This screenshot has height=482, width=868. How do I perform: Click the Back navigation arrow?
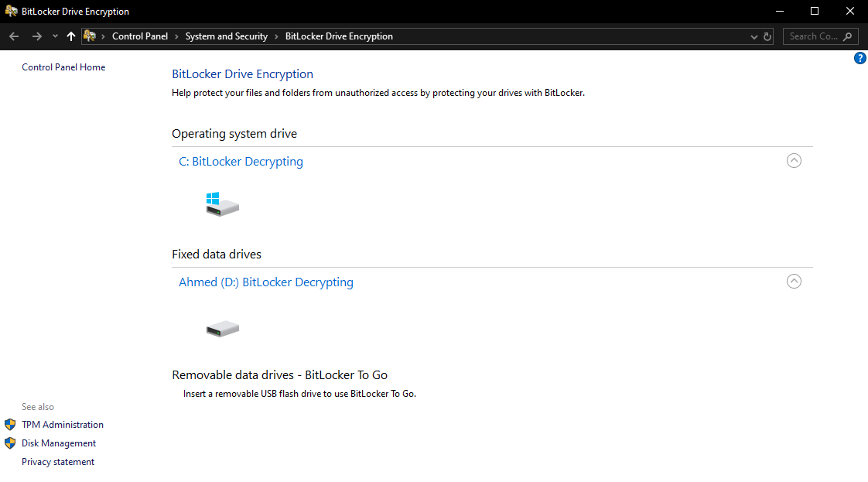point(13,36)
